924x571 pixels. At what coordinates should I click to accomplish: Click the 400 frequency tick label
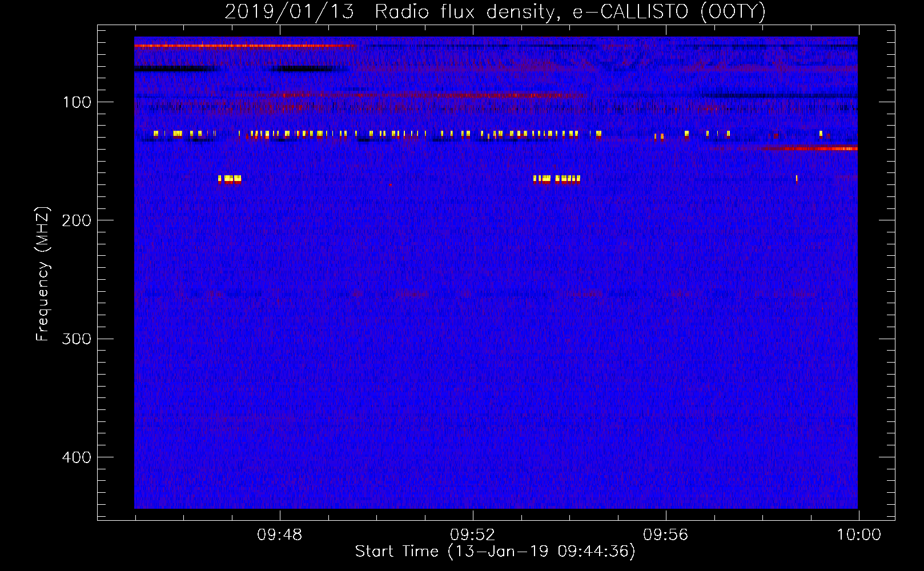tap(77, 457)
